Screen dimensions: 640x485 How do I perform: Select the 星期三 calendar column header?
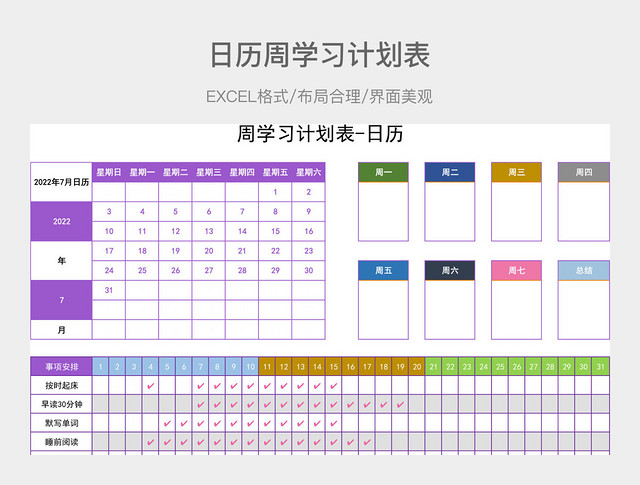click(x=209, y=172)
